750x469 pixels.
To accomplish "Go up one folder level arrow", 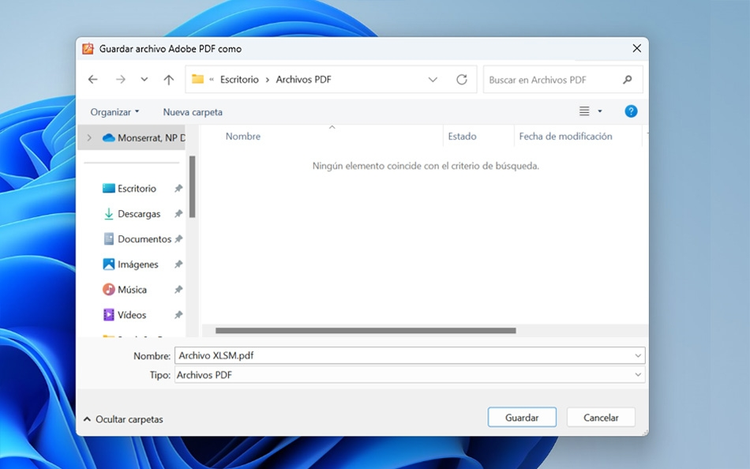I will tap(168, 80).
